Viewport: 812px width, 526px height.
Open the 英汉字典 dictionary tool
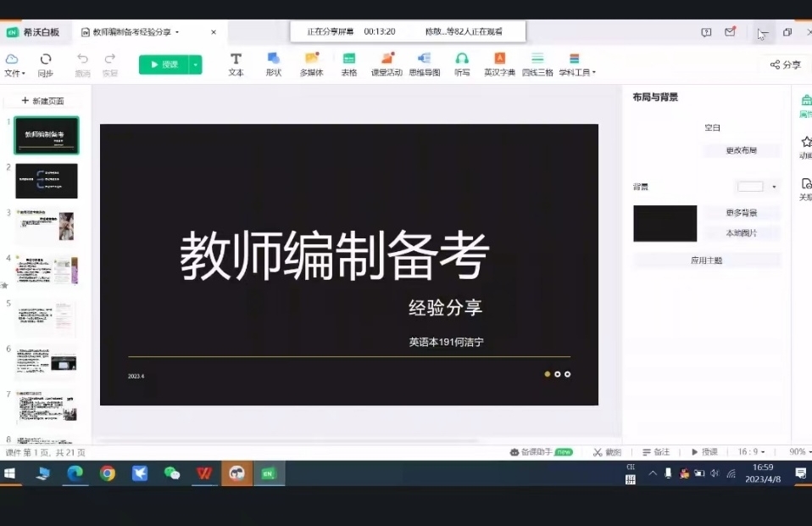[x=499, y=64]
